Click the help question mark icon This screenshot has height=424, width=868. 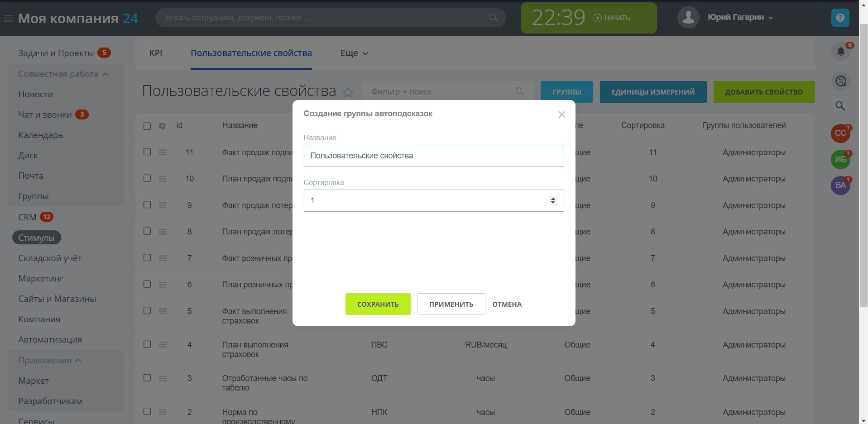pos(840,18)
